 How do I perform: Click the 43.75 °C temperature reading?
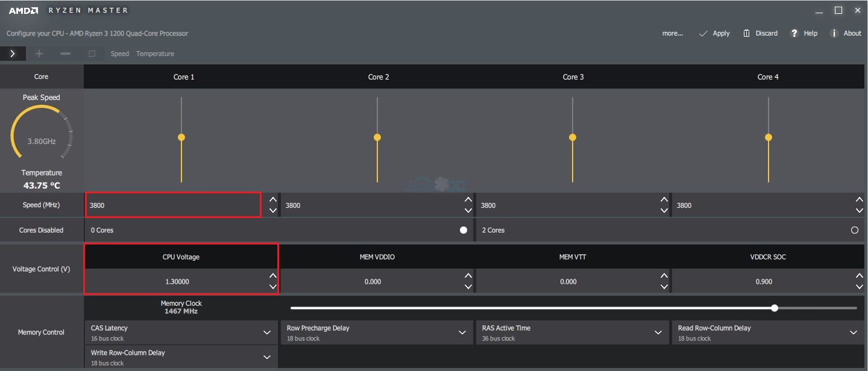coord(42,185)
